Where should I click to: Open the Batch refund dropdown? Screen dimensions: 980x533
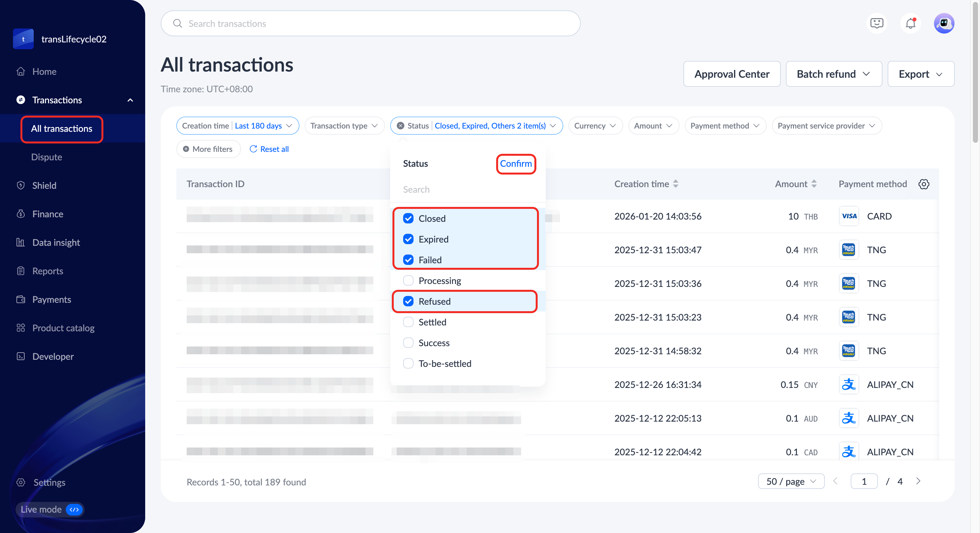pos(834,74)
